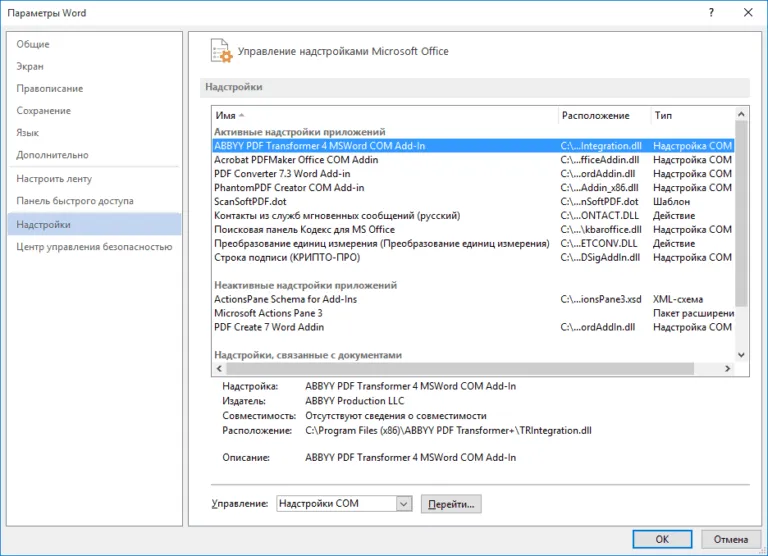
Task: Click the list's scroll up arrow
Action: pos(741,114)
